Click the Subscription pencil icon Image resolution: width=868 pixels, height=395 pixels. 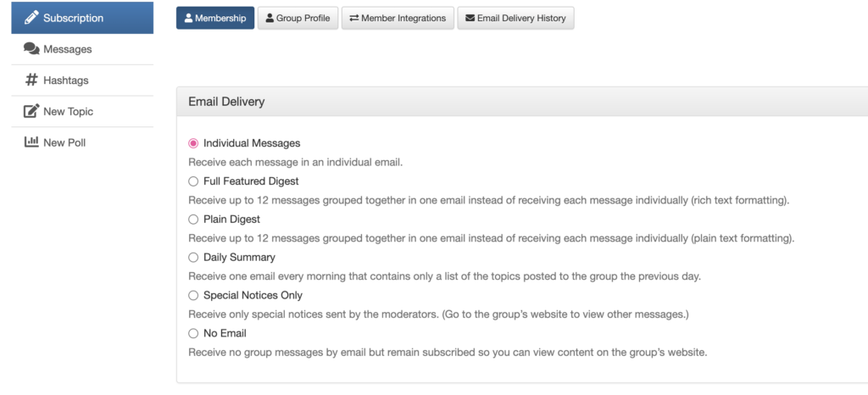click(31, 18)
